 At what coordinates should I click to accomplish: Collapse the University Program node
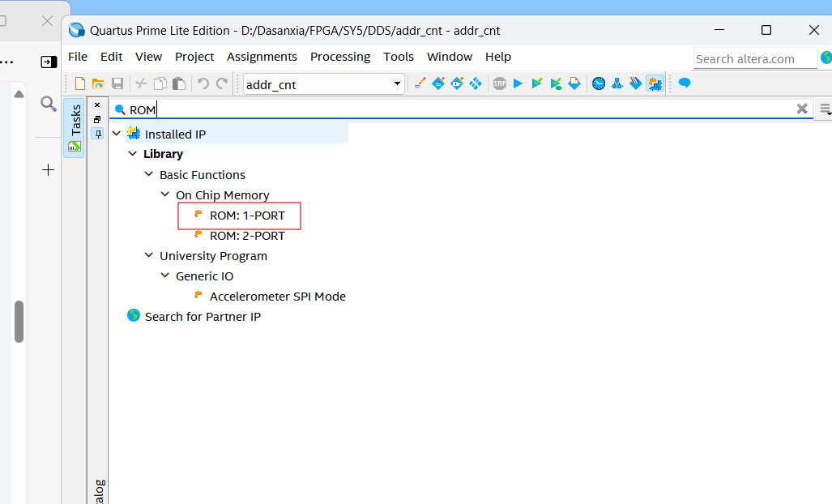click(149, 255)
